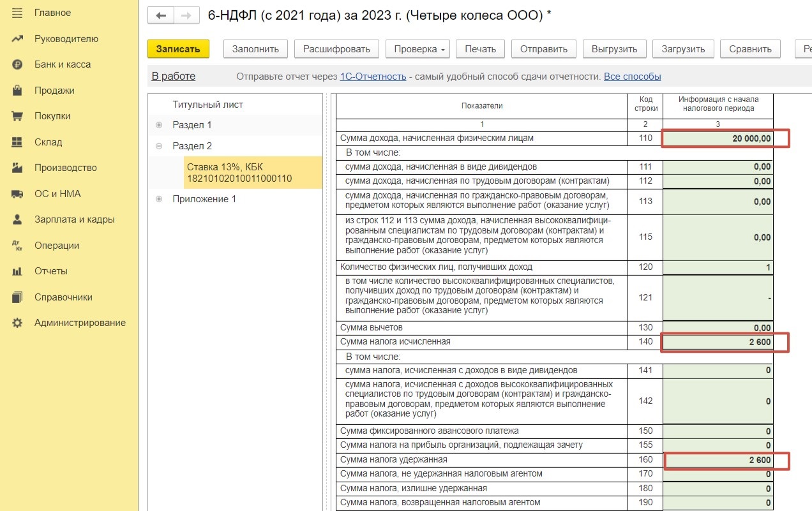Select Титульный лист in the tree

pos(207,105)
